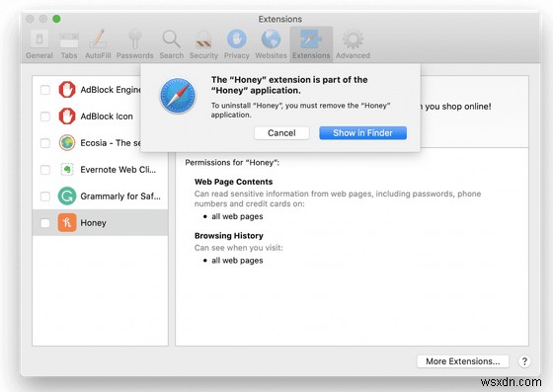Click the orange Honey extension icon
553x392 pixels.
coord(67,223)
